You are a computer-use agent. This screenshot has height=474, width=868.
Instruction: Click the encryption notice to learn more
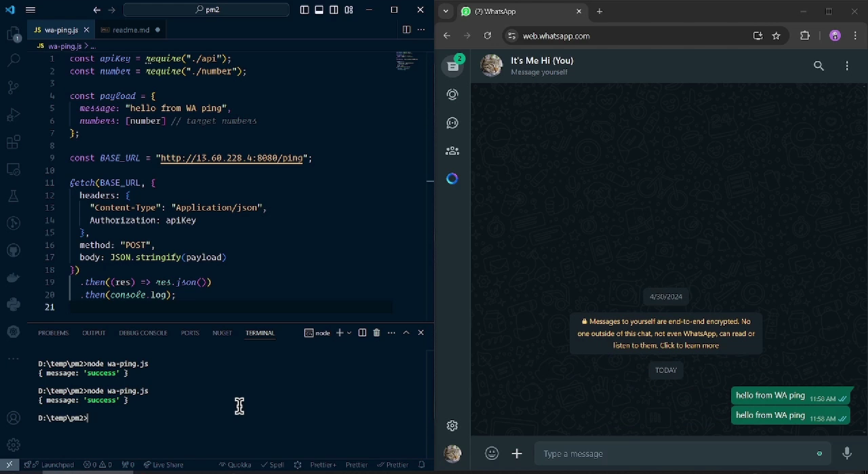pyautogui.click(x=666, y=333)
